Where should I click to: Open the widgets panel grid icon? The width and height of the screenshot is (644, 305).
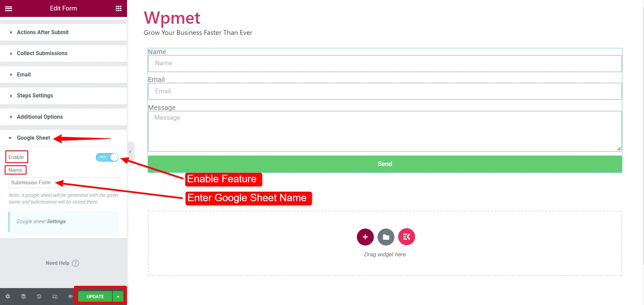118,8
